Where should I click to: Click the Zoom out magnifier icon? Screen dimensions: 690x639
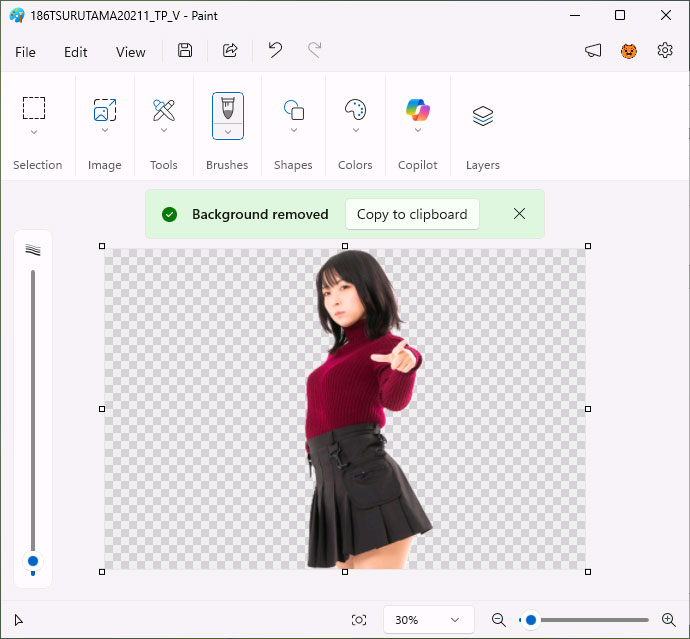pos(499,620)
